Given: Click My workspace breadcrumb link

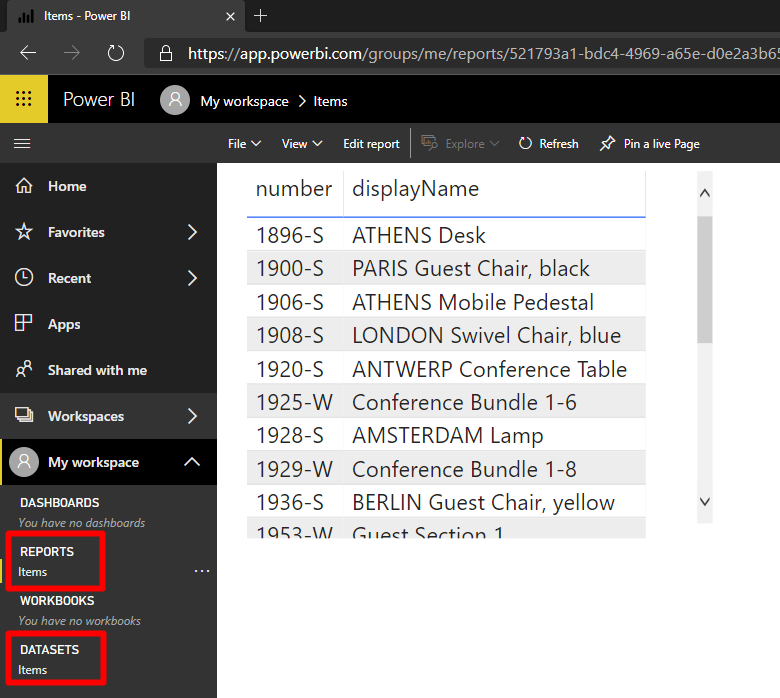Looking at the screenshot, I should point(244,101).
